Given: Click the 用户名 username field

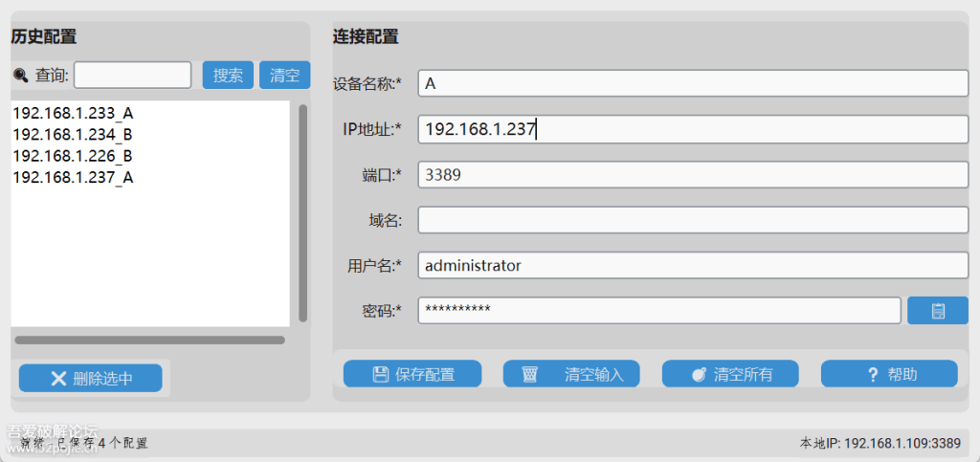Looking at the screenshot, I should click(x=693, y=265).
